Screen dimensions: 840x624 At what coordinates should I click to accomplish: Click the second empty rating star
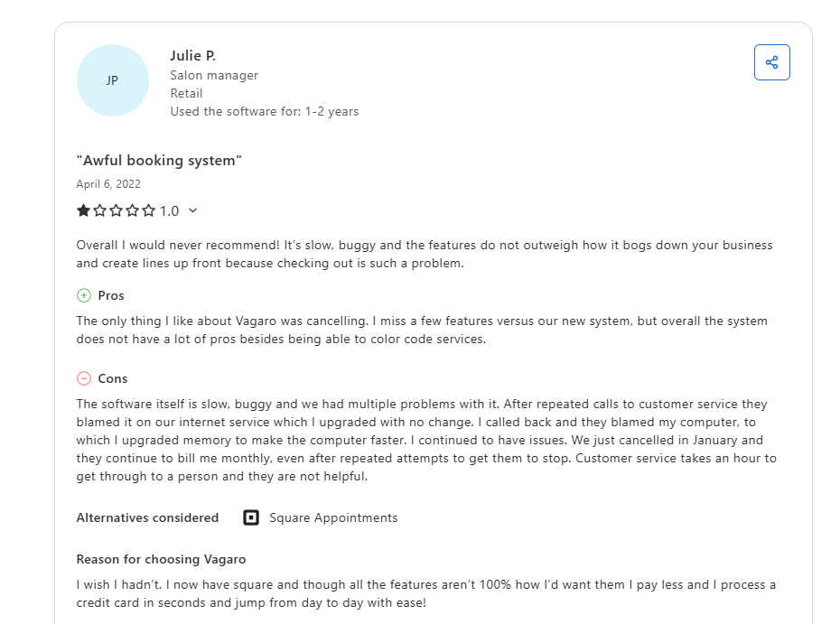coord(100,210)
